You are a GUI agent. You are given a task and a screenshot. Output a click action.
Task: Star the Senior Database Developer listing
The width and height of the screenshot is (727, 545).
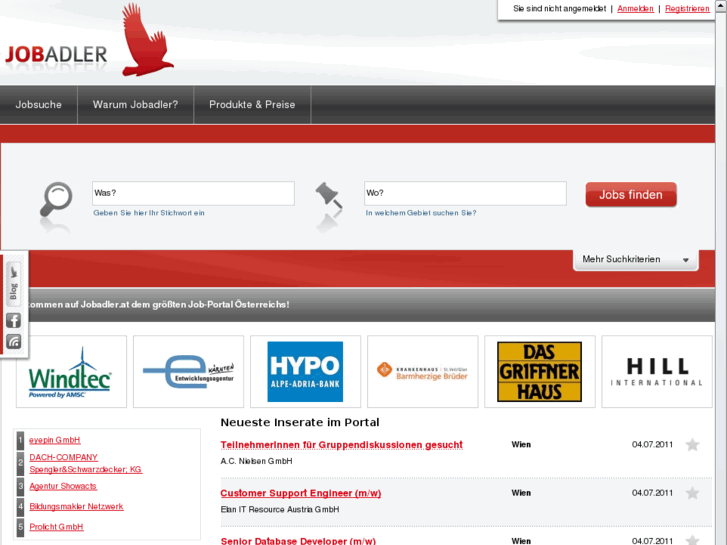pyautogui.click(x=692, y=540)
